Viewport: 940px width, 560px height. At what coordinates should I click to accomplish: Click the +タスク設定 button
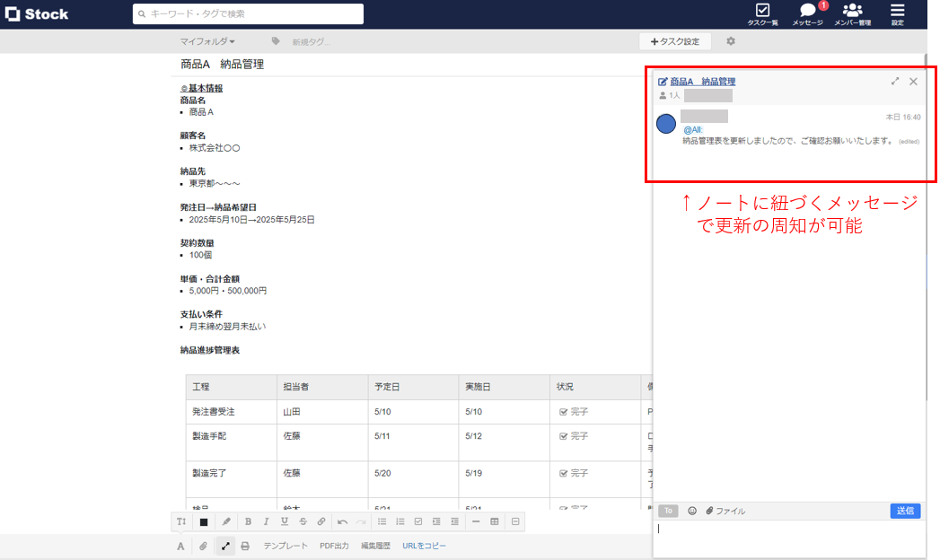[x=675, y=41]
